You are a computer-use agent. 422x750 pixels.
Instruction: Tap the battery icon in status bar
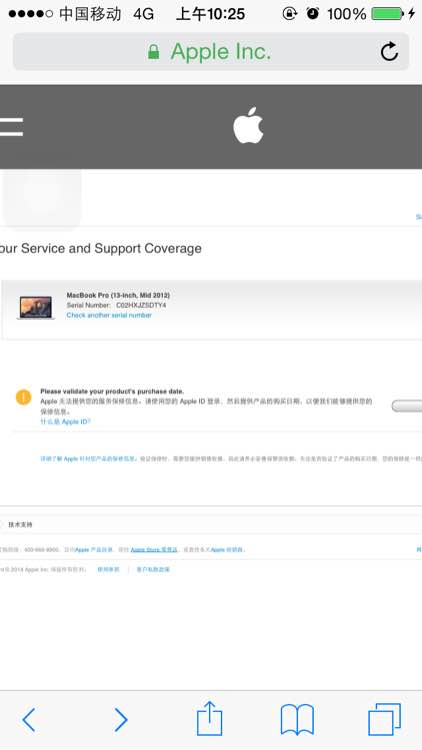[388, 13]
